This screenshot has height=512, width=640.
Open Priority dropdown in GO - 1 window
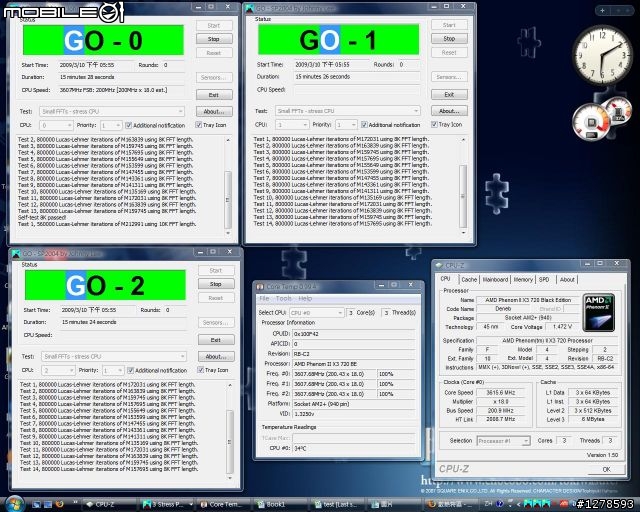point(346,125)
